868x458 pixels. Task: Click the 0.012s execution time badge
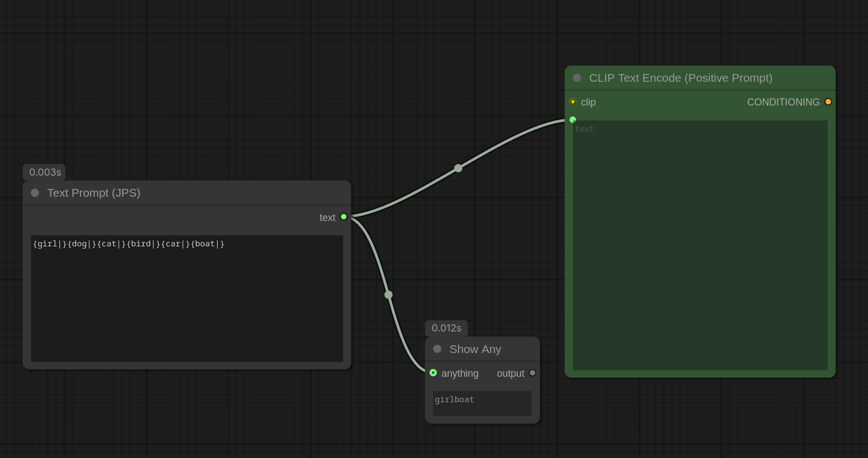(446, 328)
